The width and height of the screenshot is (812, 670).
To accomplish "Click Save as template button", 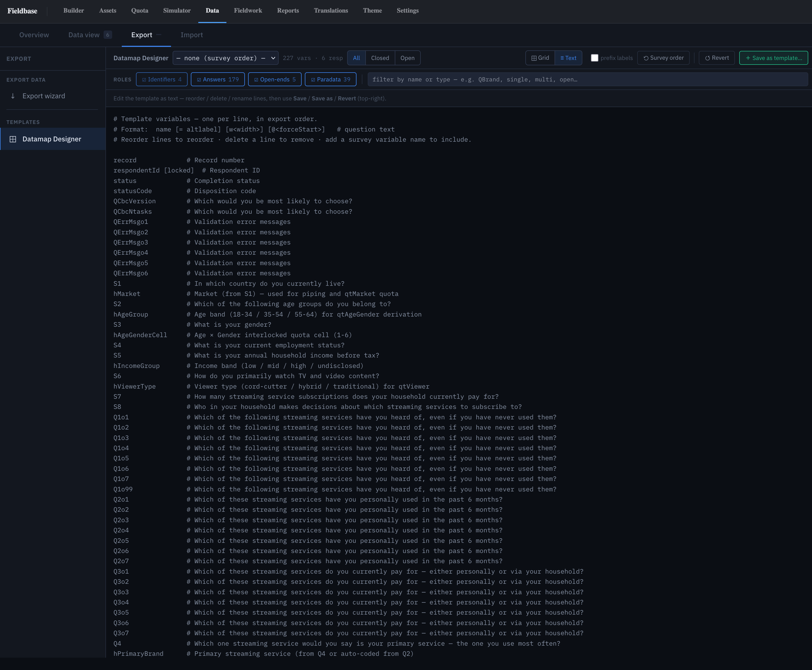I will point(773,58).
